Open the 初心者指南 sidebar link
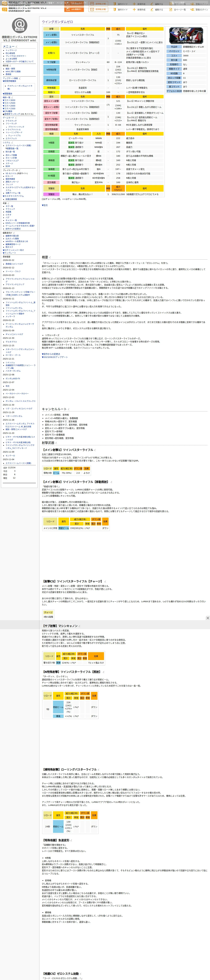Viewport: 210px width, 980px height. click(x=10, y=53)
